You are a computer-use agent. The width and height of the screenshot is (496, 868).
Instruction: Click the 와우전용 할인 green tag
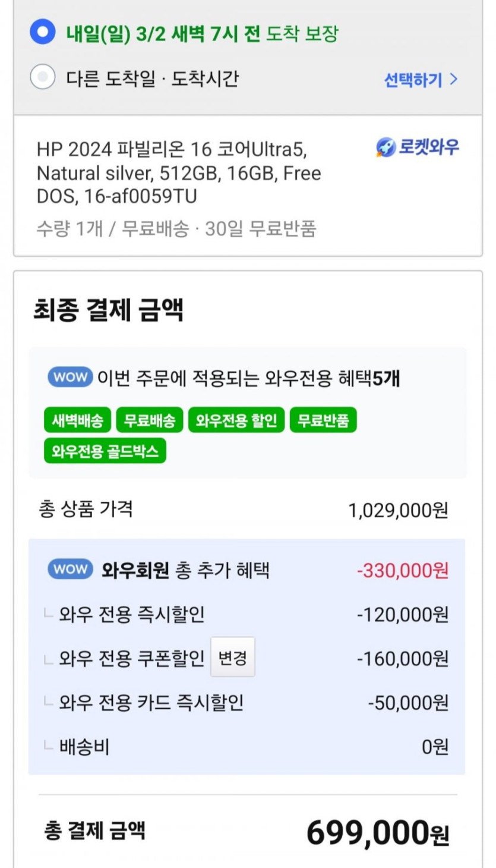point(236,421)
